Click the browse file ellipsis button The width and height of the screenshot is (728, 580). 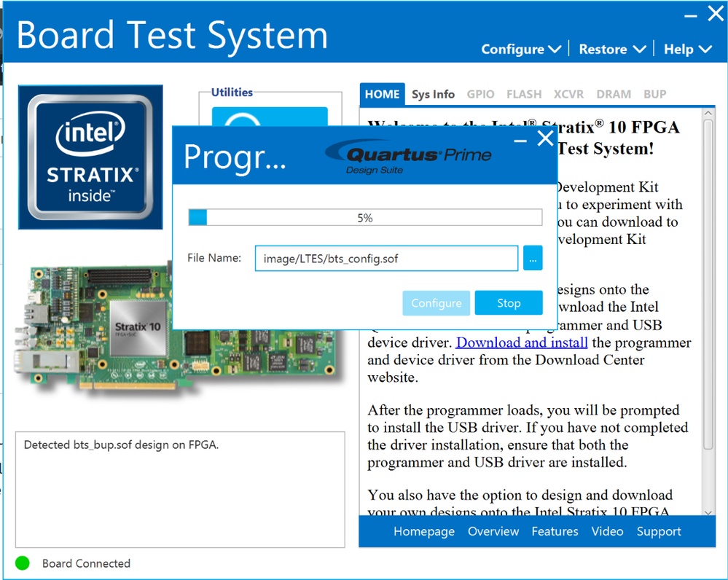(533, 258)
